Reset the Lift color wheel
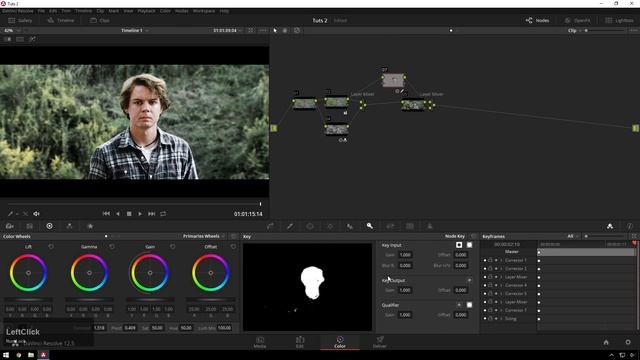 pyautogui.click(x=51, y=247)
